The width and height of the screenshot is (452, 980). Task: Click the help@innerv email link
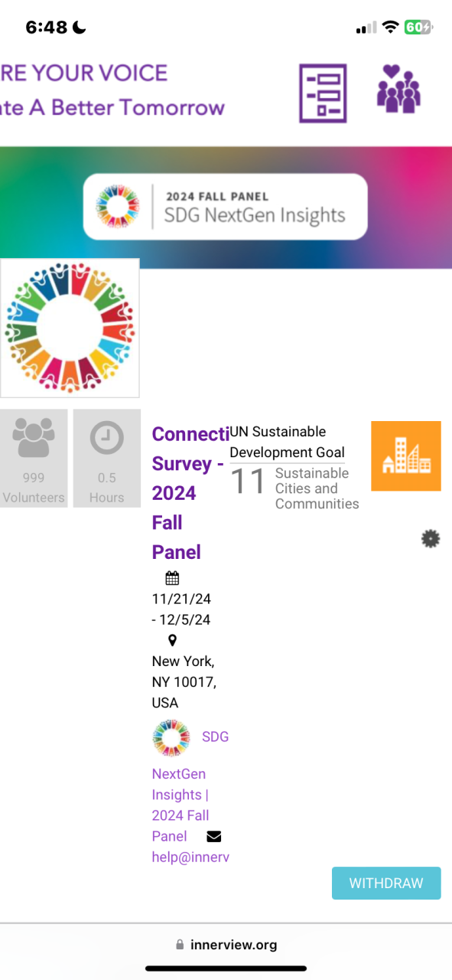190,857
